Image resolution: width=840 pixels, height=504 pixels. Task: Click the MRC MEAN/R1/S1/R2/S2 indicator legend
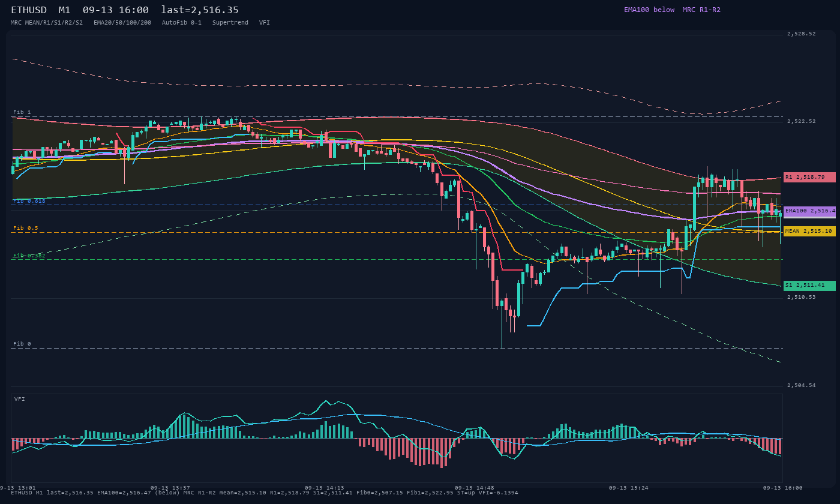(47, 22)
